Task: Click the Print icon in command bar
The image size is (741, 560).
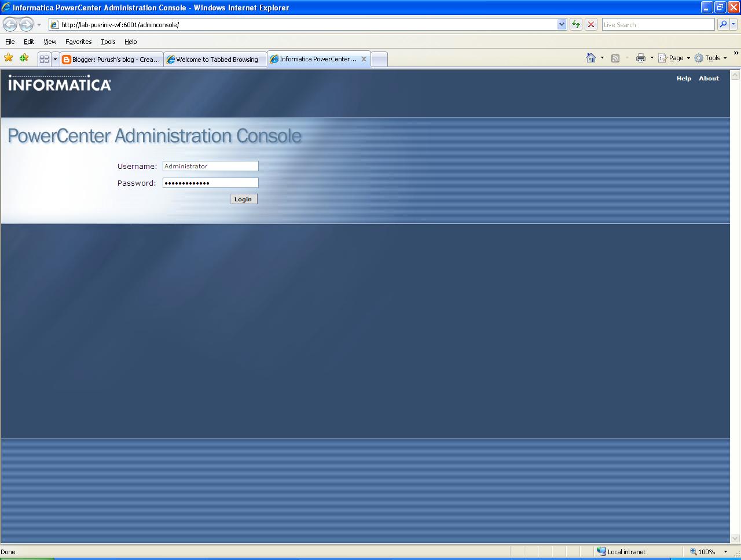Action: [x=641, y=58]
